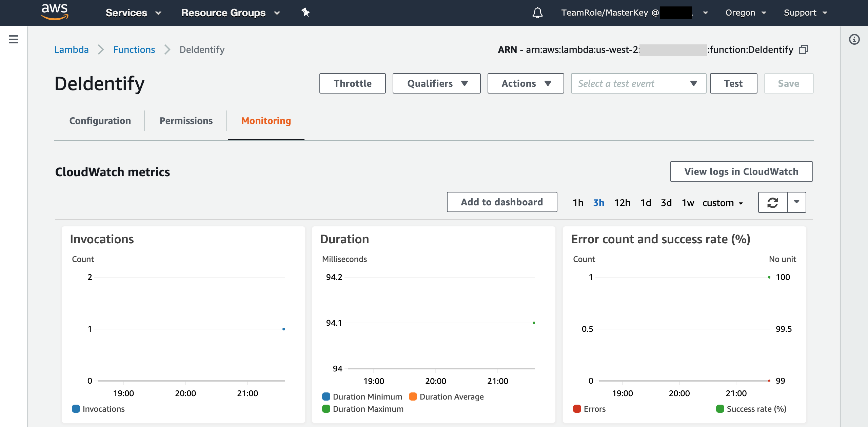Copy the ARN with the copy icon
Viewport: 868px width, 427px height.
(x=804, y=49)
